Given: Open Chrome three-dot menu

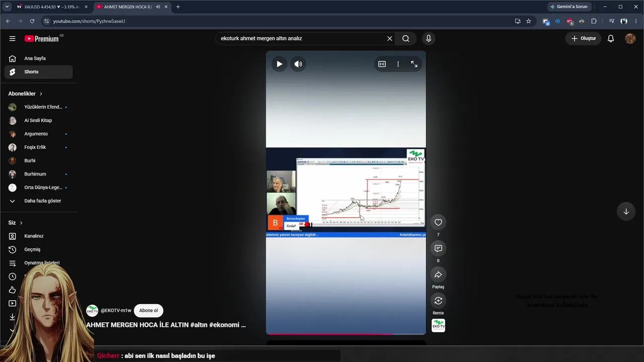Looking at the screenshot, I should (x=636, y=21).
